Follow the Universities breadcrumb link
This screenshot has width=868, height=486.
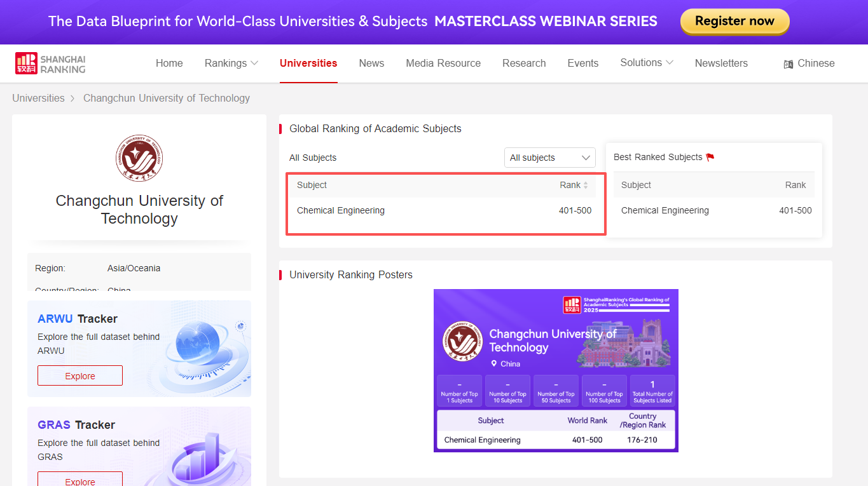click(x=38, y=98)
